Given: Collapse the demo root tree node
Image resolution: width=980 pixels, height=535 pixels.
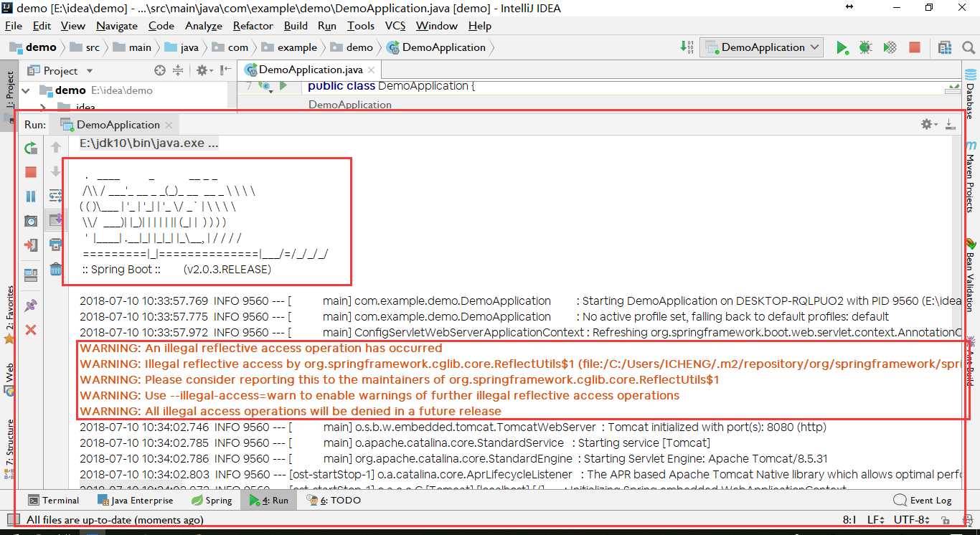Looking at the screenshot, I should [x=27, y=90].
